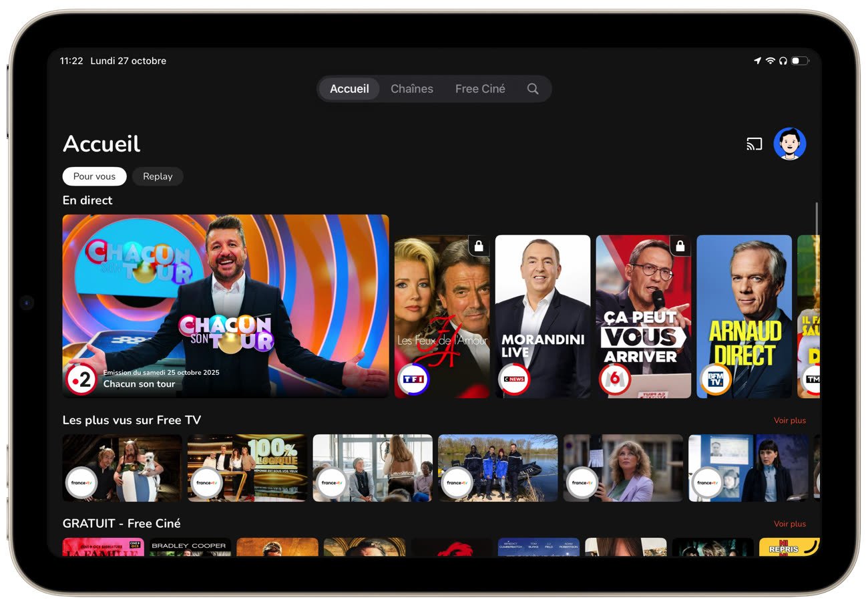Viewport: 868px width, 606px height.
Task: Tap the France 2 channel logo
Action: coord(81,380)
